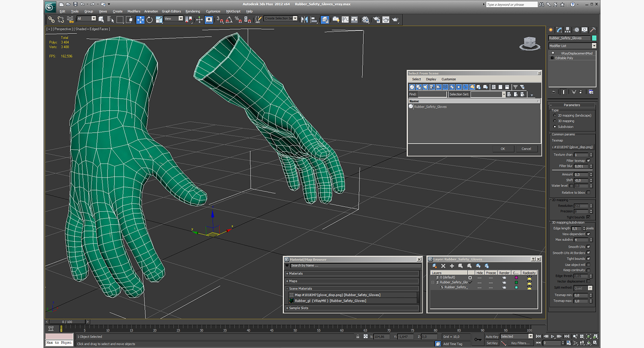Select the Subdivision radio button
644x348 pixels.
pos(555,127)
